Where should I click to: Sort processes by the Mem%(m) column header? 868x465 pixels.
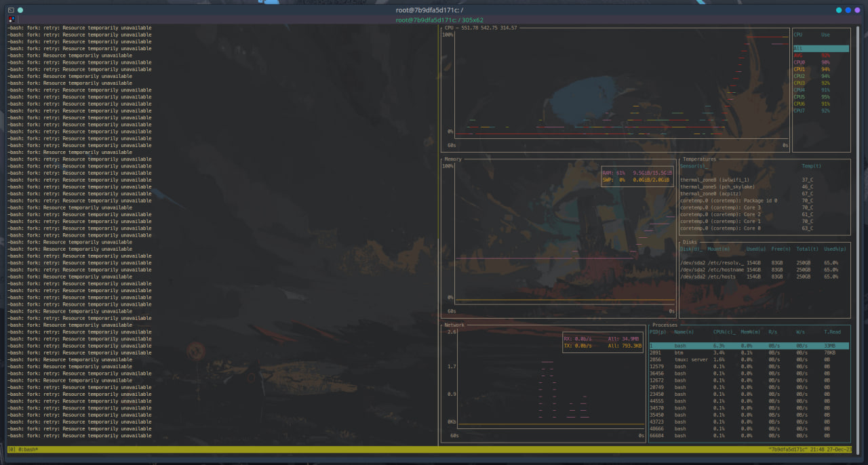(751, 332)
